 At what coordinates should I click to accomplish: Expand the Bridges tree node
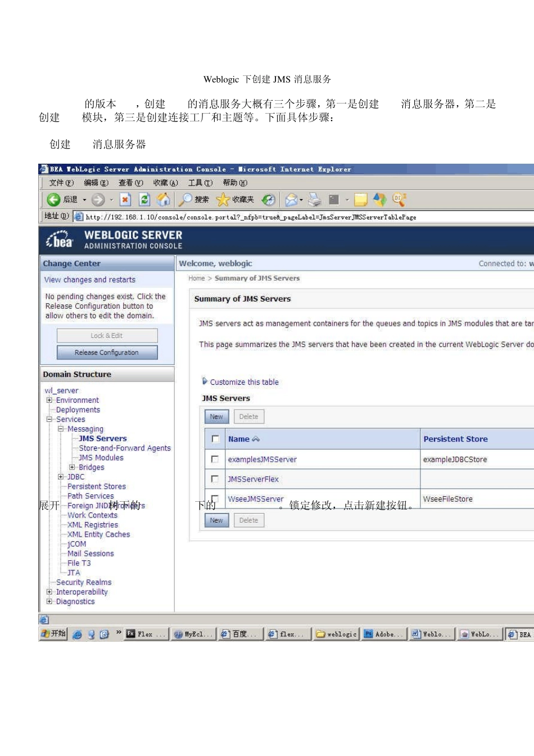click(x=72, y=467)
